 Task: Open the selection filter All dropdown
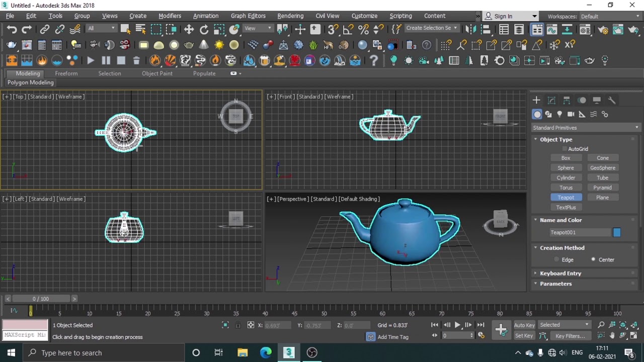(x=102, y=29)
